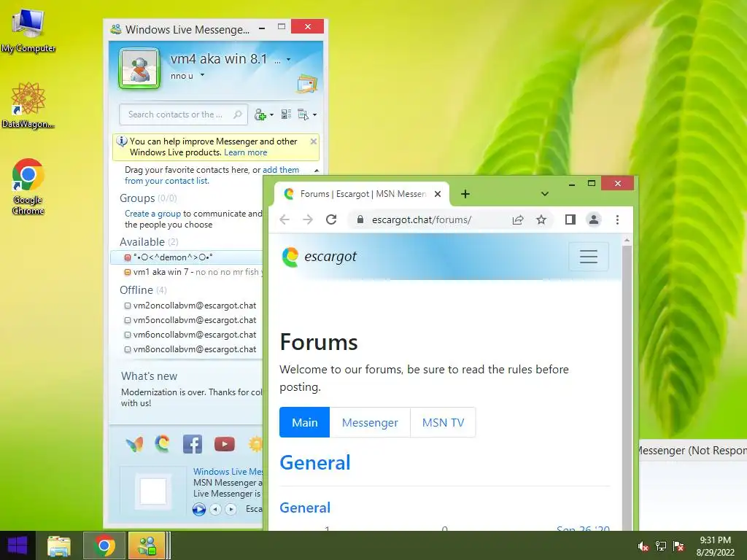This screenshot has width=747, height=560.
Task: Click the MSN butterfly icon
Action: point(135,444)
